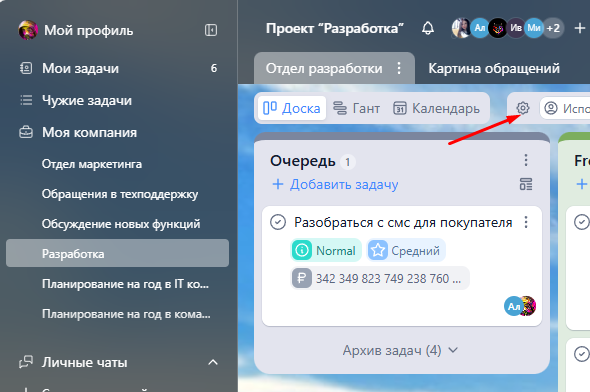The image size is (590, 392).
Task: Click the first photo avatar in the project header
Action: click(461, 28)
